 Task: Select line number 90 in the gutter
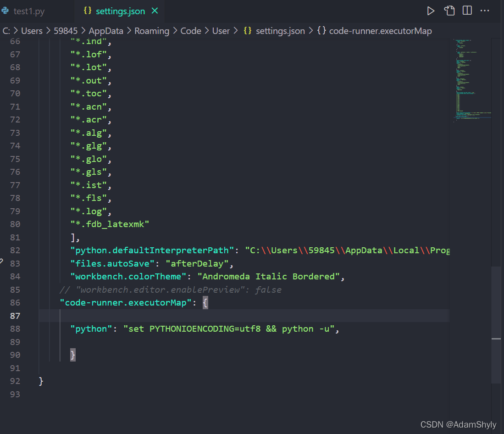click(15, 355)
